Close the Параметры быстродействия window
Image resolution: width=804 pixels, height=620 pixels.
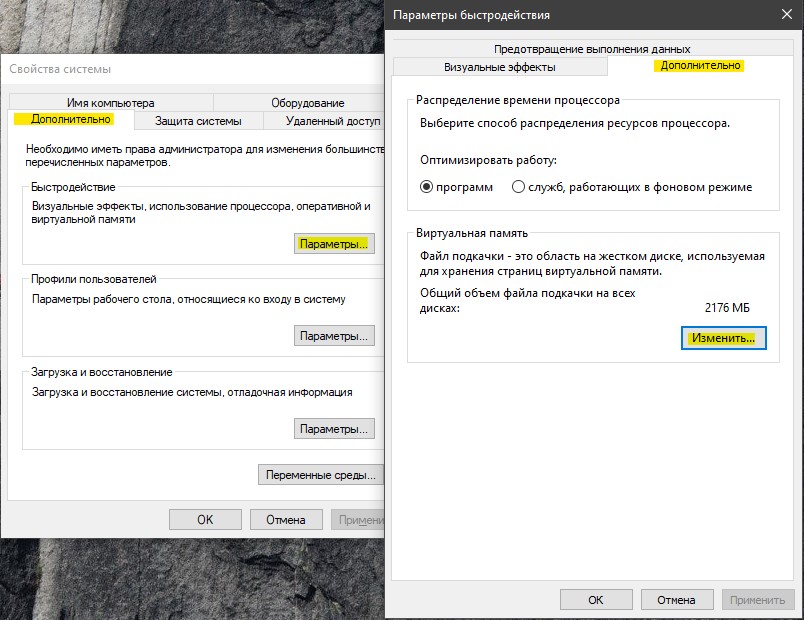pyautogui.click(x=787, y=14)
